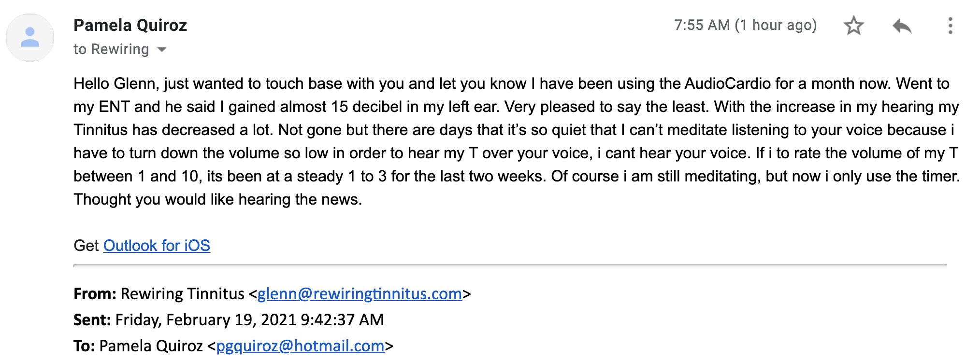Click "Thought you would like hearing" sentence
The width and height of the screenshot is (980, 360).
tap(184, 199)
